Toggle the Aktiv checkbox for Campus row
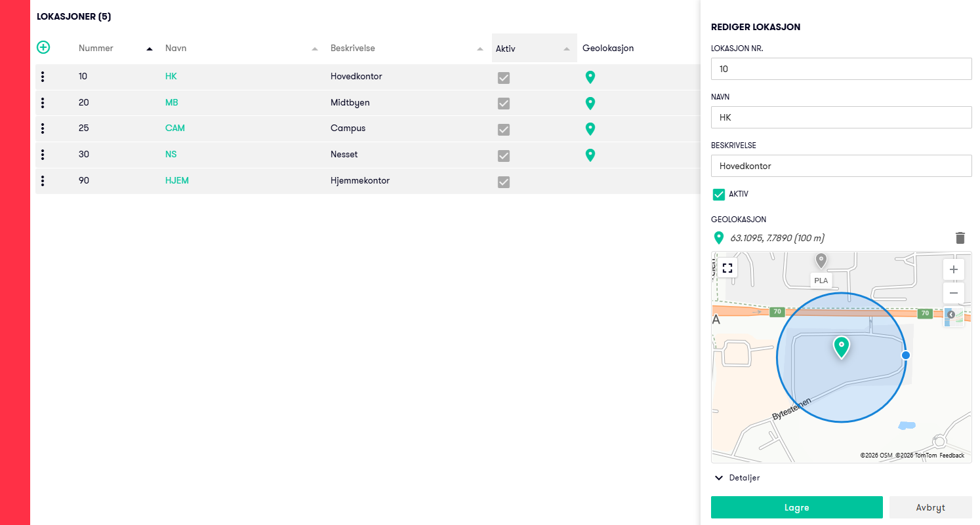This screenshot has width=980, height=525. [504, 130]
